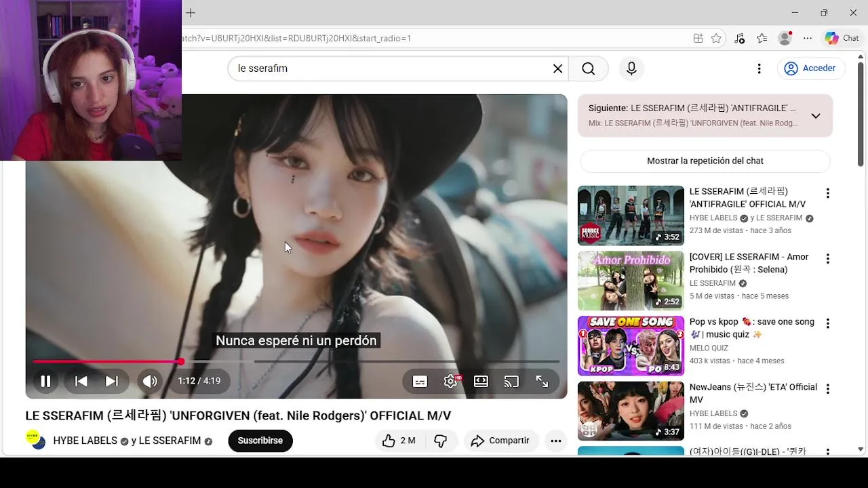Open the media control music icon
Viewport: 868px width, 488px height.
[x=740, y=39]
